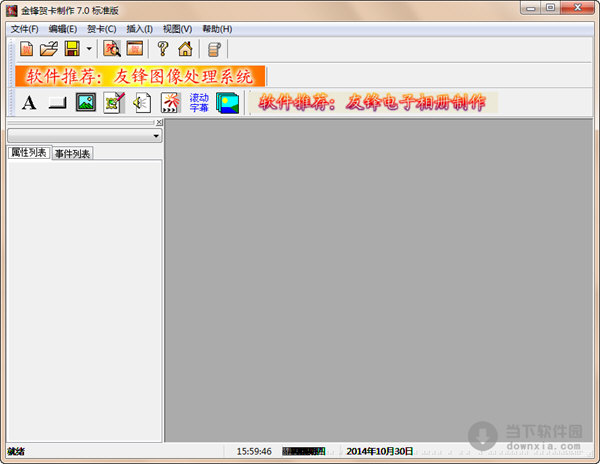Image resolution: width=600 pixels, height=464 pixels.
Task: Create a new greeting card file
Action: click(26, 49)
